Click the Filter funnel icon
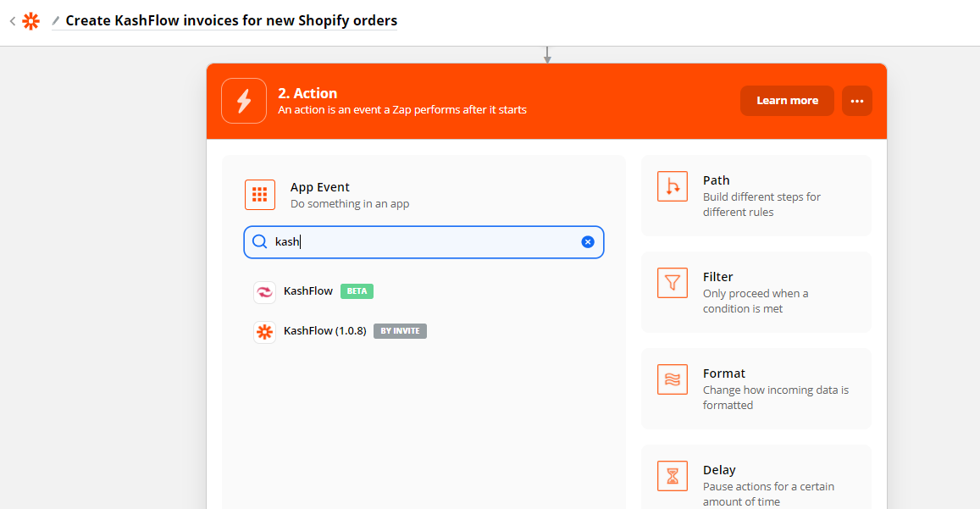The height and width of the screenshot is (509, 980). point(673,283)
